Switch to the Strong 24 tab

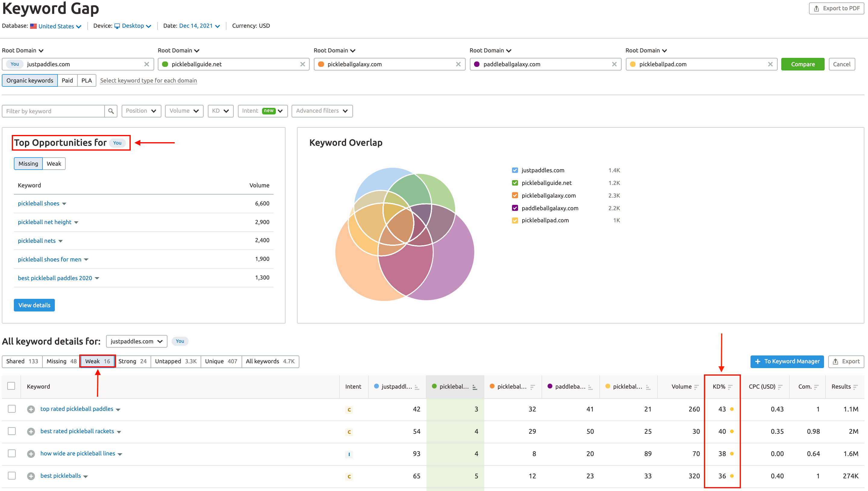coord(133,361)
